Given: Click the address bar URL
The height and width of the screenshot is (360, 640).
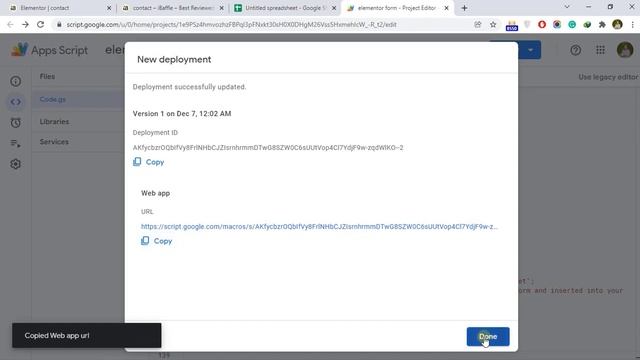Looking at the screenshot, I should pos(231,24).
